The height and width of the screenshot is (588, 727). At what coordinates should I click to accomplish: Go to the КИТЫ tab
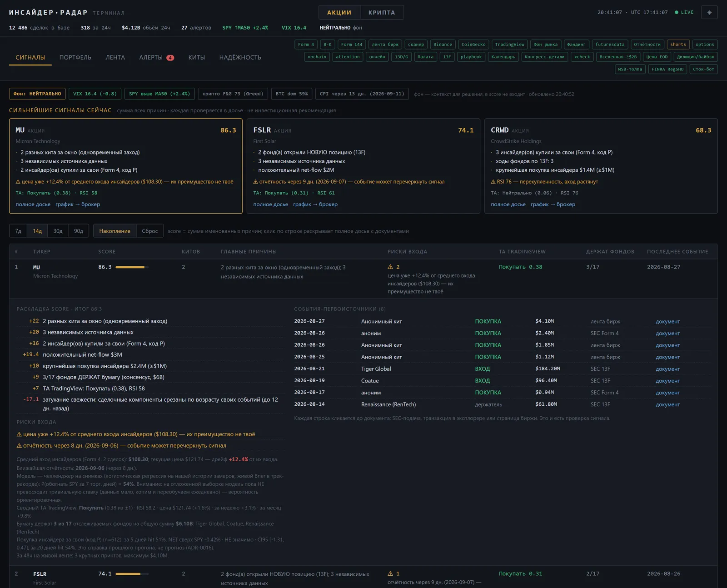(x=197, y=57)
